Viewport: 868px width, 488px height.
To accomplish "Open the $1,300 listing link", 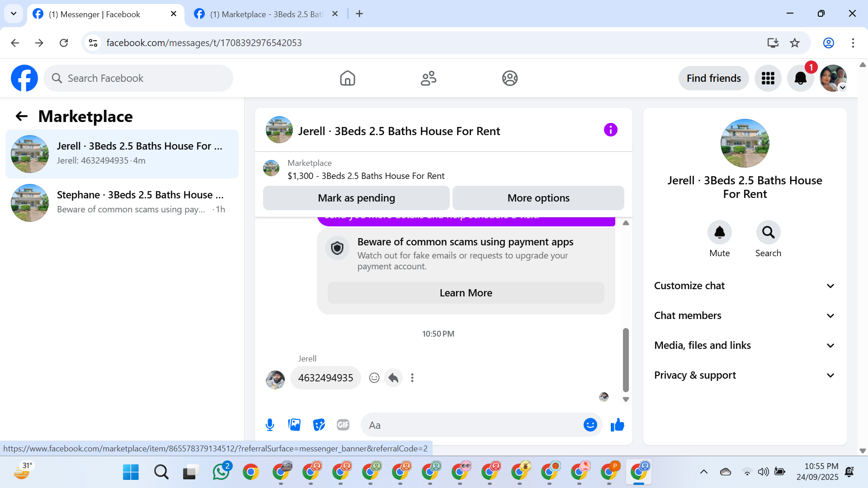I will tap(366, 176).
